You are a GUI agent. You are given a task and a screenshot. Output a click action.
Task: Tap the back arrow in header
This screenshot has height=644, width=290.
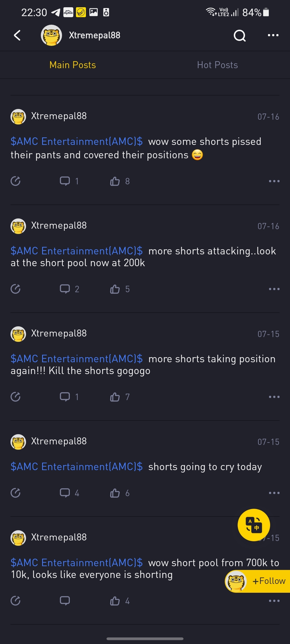pos(17,35)
